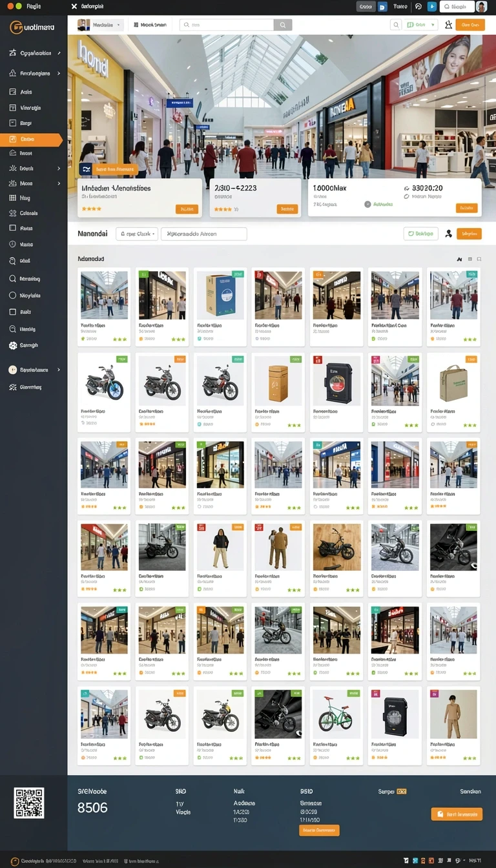Open the orange wooden box product thumbnail
This screenshot has height=868, width=496.
(278, 380)
